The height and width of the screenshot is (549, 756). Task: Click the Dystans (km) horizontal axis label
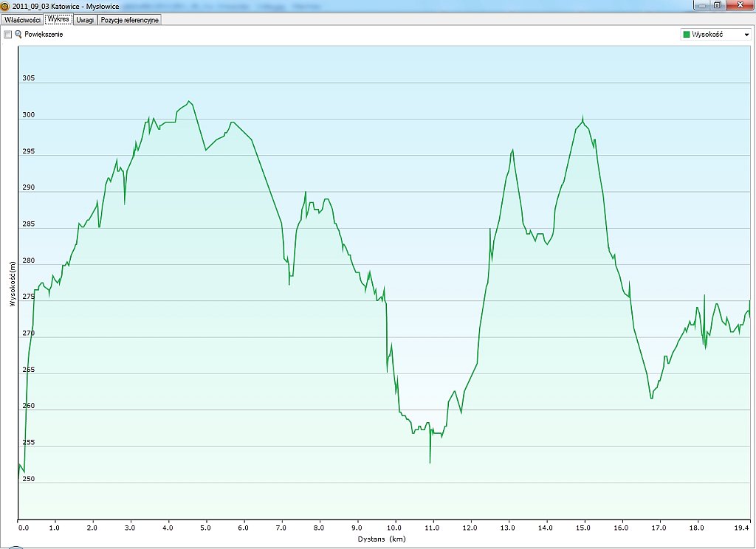click(382, 539)
